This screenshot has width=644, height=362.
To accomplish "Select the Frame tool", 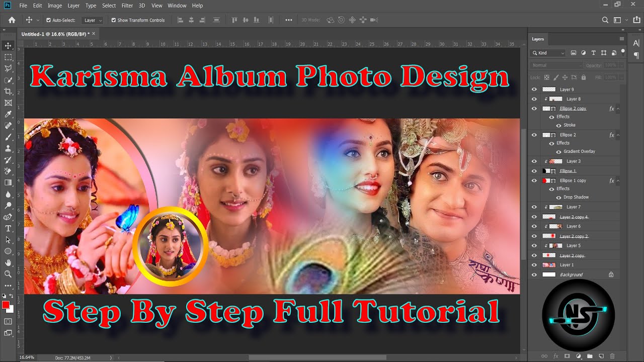I will pyautogui.click(x=8, y=103).
